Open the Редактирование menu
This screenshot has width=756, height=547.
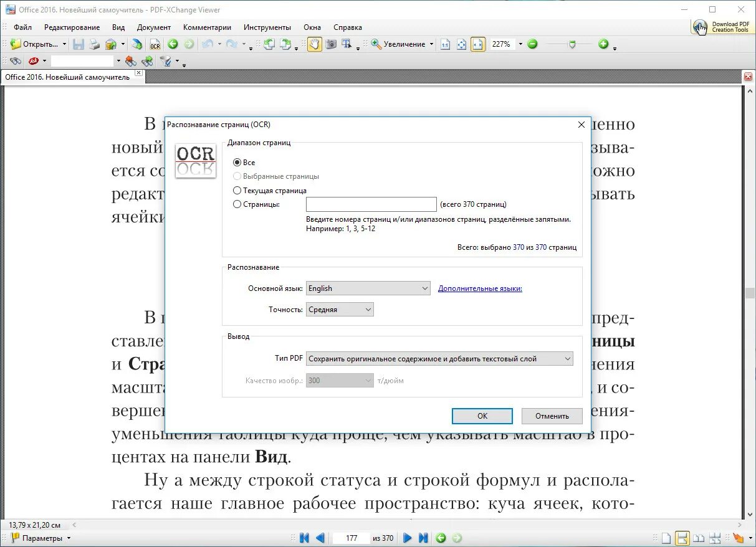tap(72, 27)
